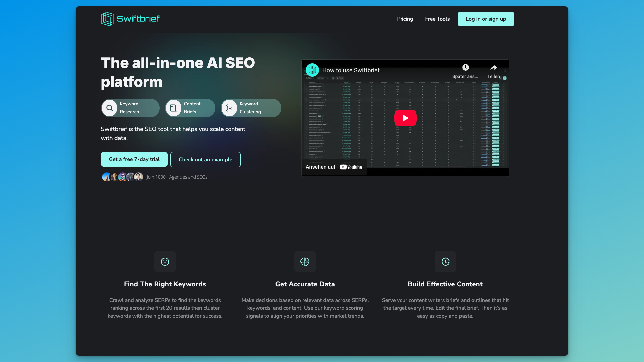Click the Keyword Research magnifier icon
Screen dimensions: 644x362
point(109,108)
